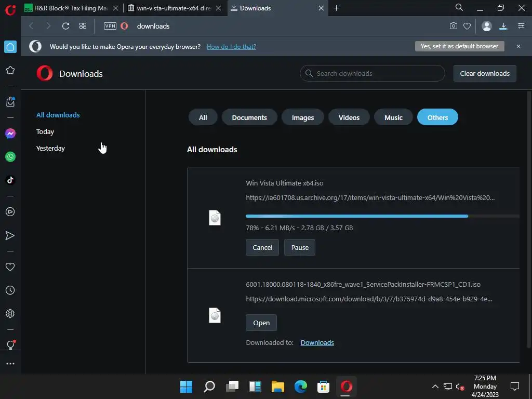532x399 pixels.
Task: Go forward to the next page
Action: pos(48,26)
